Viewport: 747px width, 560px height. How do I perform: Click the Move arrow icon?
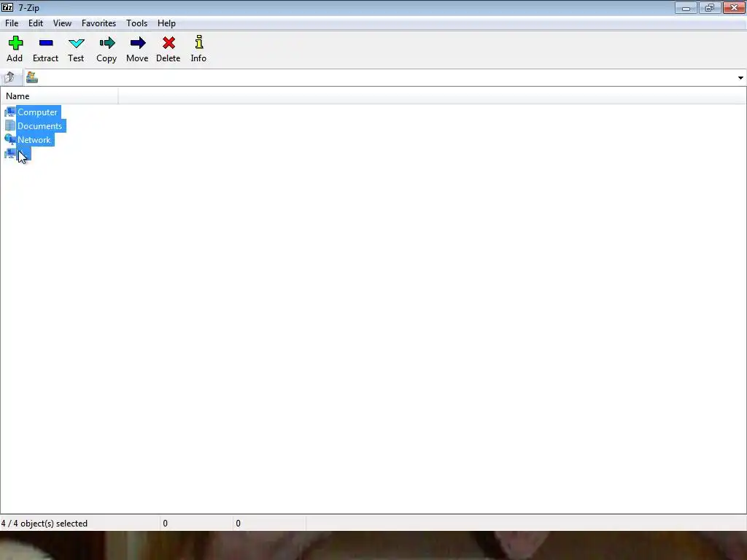tap(138, 43)
